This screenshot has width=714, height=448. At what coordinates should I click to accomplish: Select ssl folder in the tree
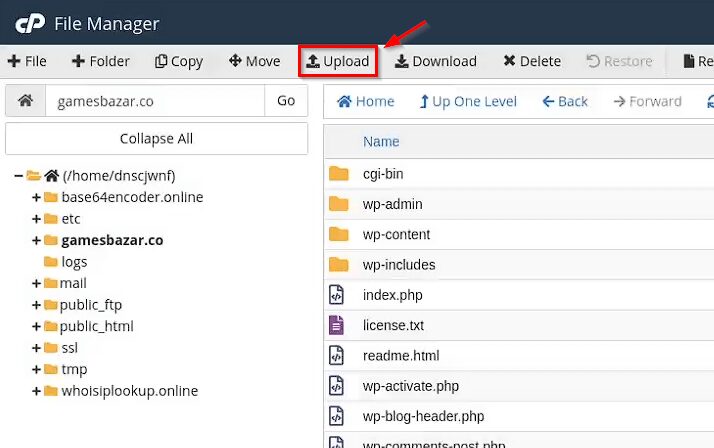point(70,348)
